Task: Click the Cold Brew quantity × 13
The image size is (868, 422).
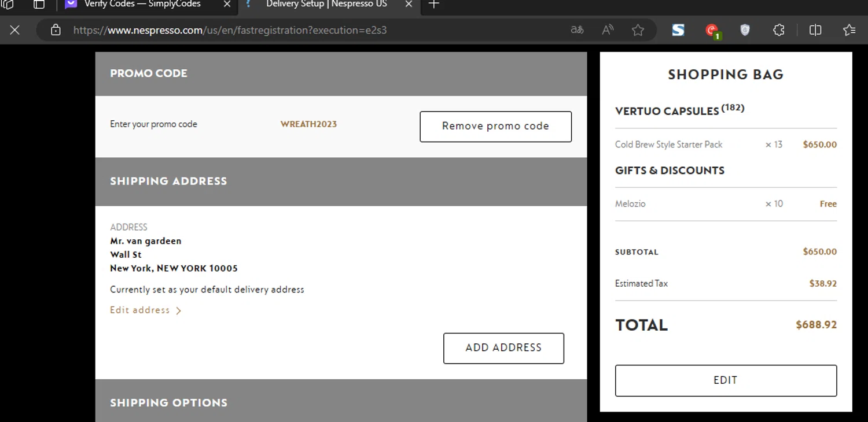Action: pyautogui.click(x=774, y=145)
